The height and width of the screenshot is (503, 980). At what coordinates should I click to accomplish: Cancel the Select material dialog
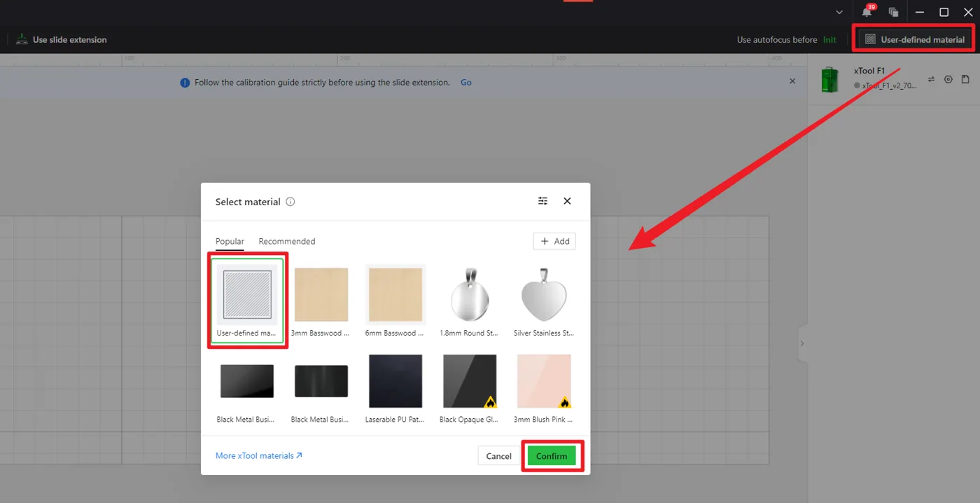pos(498,456)
